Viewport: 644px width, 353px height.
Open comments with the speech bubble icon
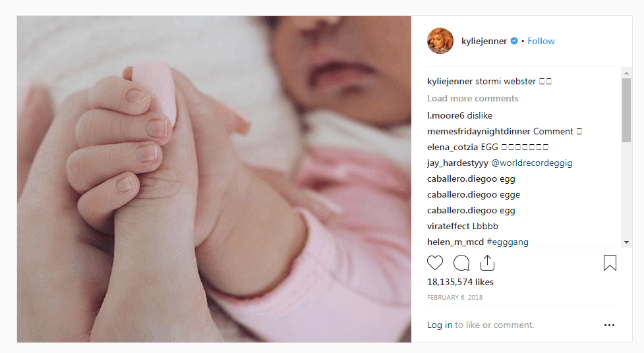pyautogui.click(x=461, y=263)
